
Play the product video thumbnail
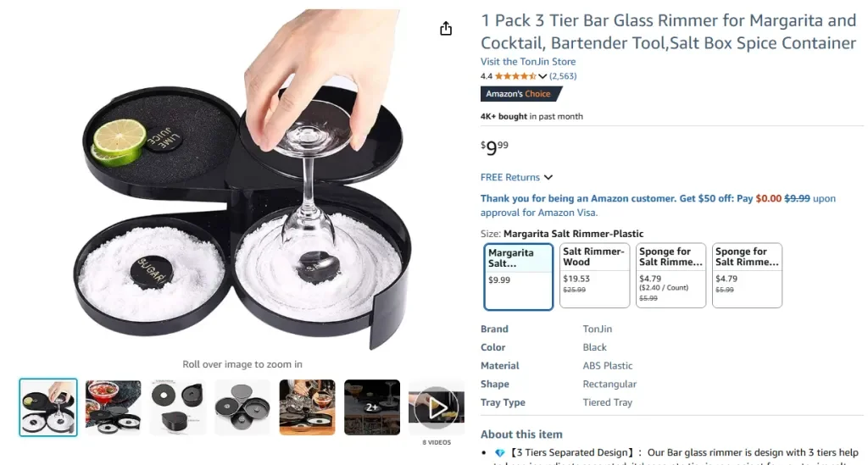pyautogui.click(x=437, y=407)
